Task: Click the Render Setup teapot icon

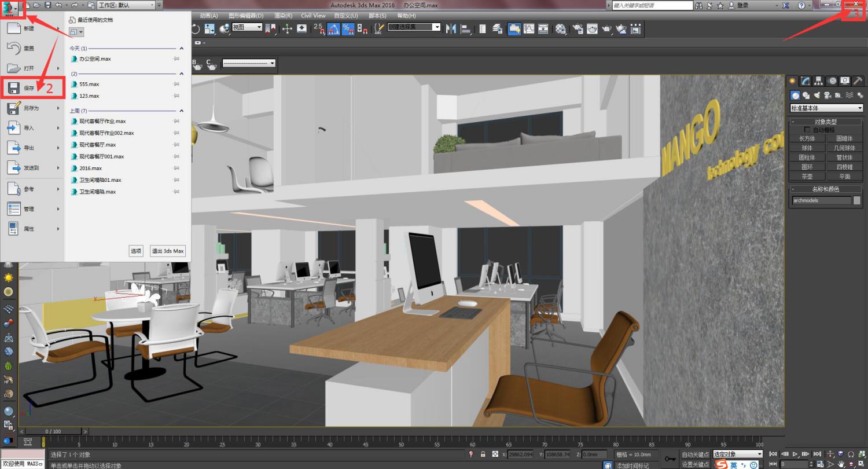Action: coord(578,28)
